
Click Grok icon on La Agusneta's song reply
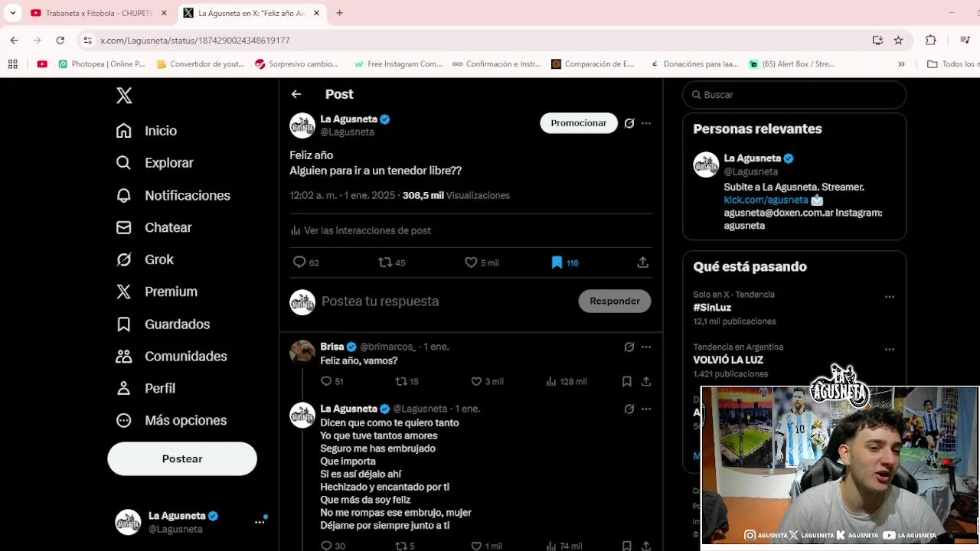629,409
